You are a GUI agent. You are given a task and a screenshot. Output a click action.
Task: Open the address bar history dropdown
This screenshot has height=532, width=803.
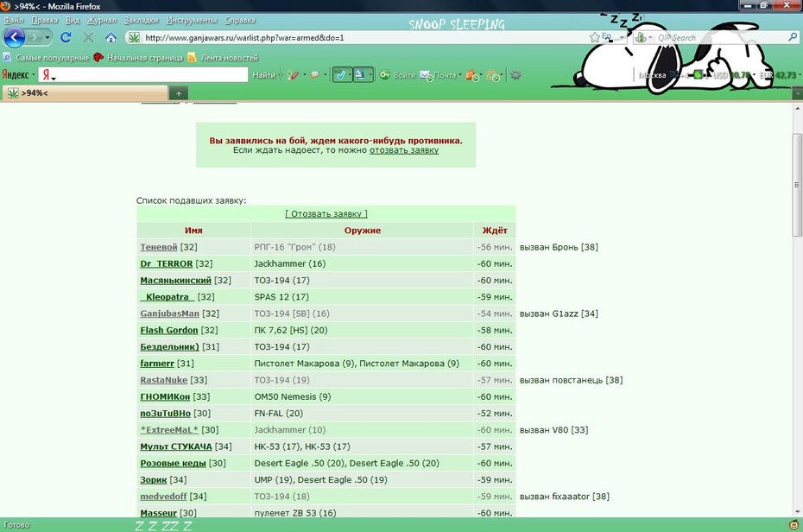[x=622, y=37]
